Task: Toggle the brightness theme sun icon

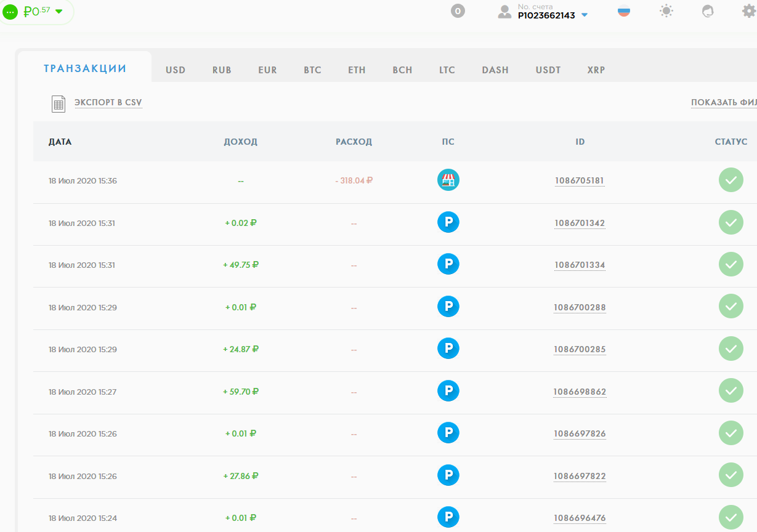Action: coord(666,11)
